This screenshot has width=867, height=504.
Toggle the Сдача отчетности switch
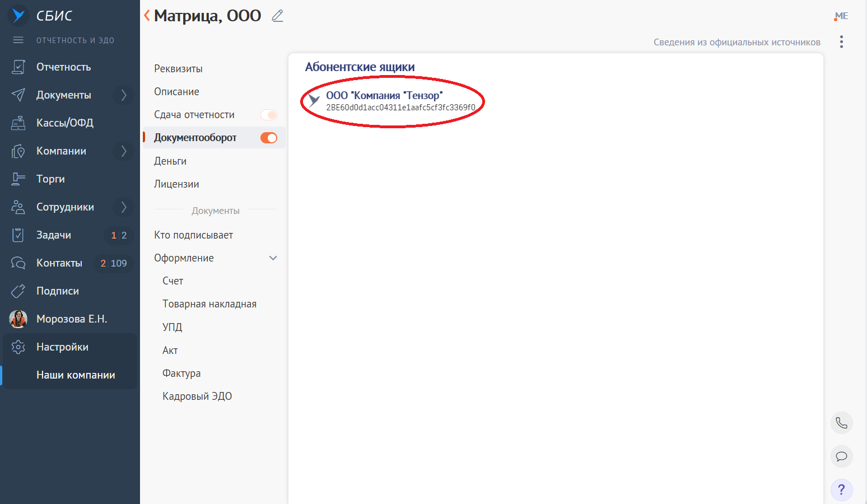pos(269,115)
